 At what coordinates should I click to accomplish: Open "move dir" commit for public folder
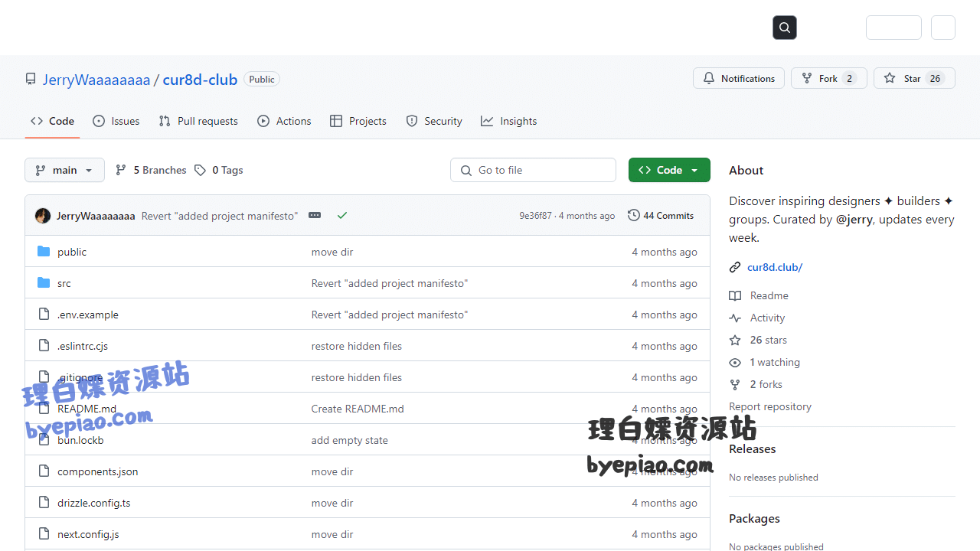coord(332,252)
